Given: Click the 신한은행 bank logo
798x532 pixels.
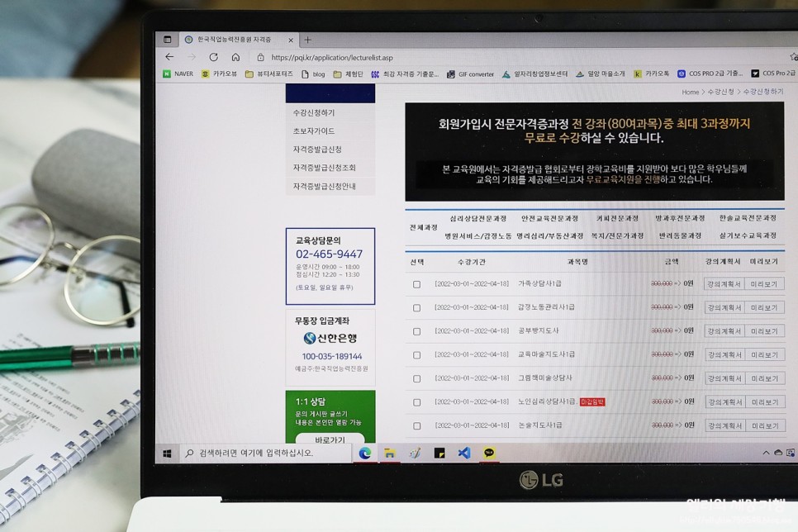Looking at the screenshot, I should [x=330, y=338].
